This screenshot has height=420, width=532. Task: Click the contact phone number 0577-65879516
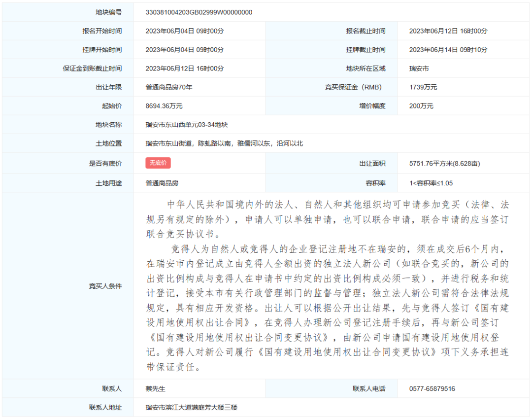pyautogui.click(x=432, y=388)
